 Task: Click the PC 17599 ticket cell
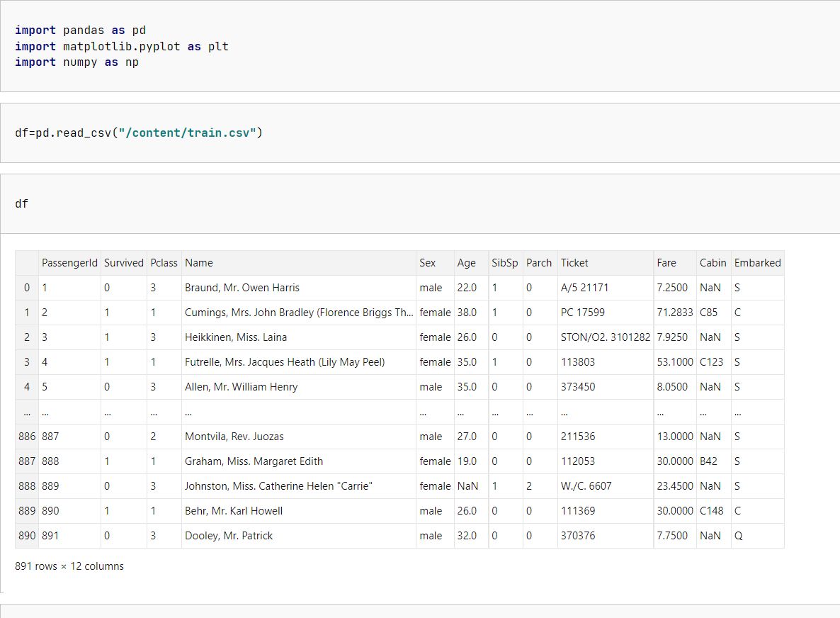[583, 313]
